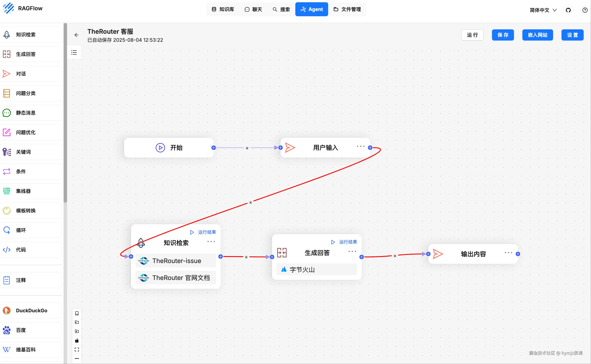This screenshot has width=591, height=364.
Task: Select the 开始 node
Action: click(169, 148)
